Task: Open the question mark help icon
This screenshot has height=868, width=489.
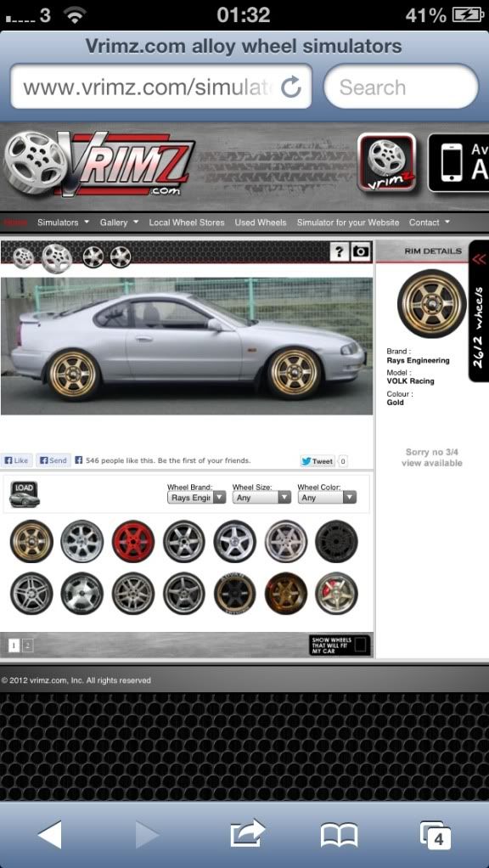Action: 340,252
